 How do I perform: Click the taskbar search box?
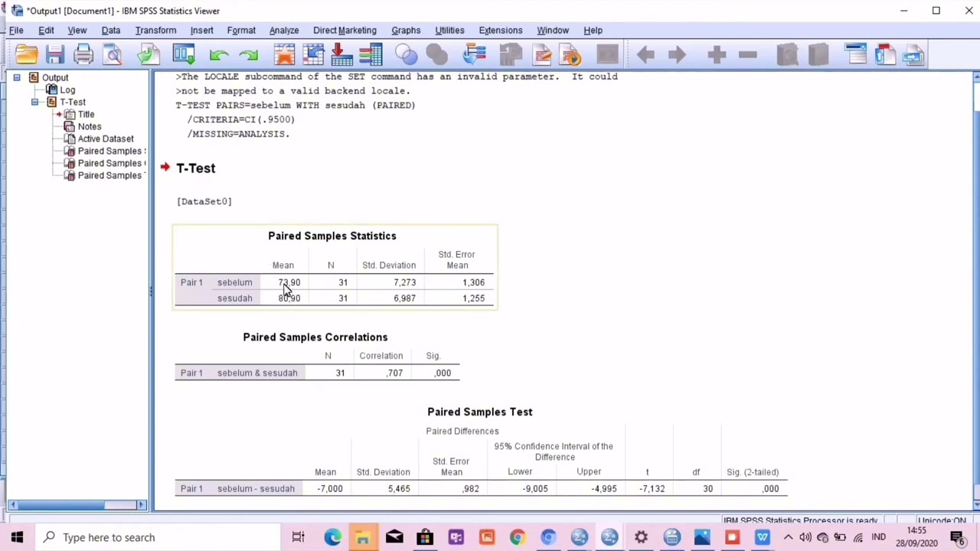click(158, 537)
